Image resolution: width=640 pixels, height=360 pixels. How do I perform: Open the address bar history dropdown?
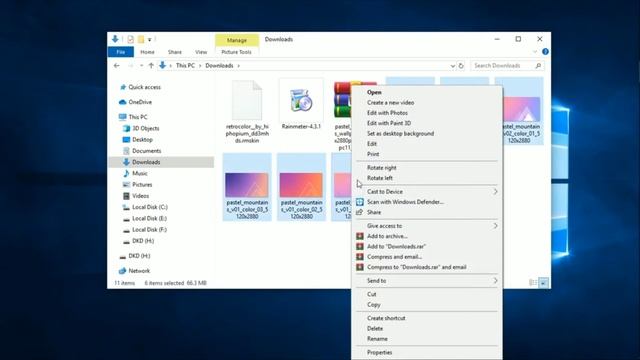(453, 66)
